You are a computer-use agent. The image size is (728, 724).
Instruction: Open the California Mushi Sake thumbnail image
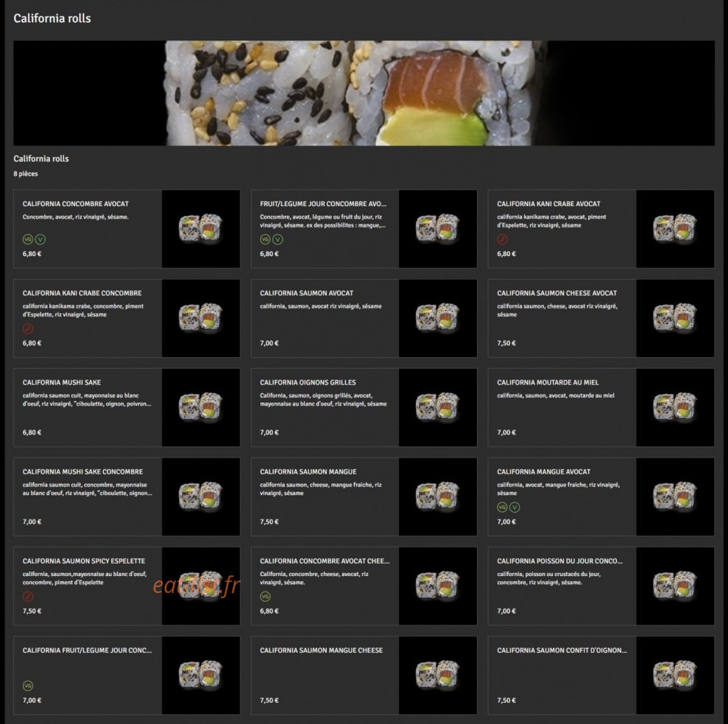(x=200, y=407)
